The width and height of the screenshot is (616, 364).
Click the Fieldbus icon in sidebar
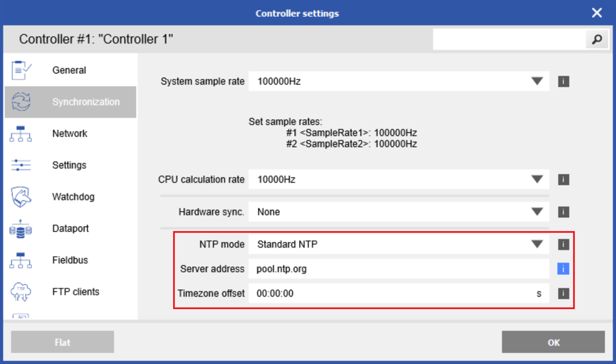tap(21, 260)
